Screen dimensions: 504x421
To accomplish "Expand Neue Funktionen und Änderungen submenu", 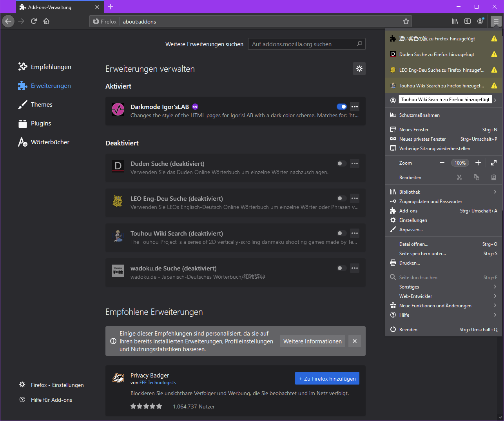I will pyautogui.click(x=444, y=306).
